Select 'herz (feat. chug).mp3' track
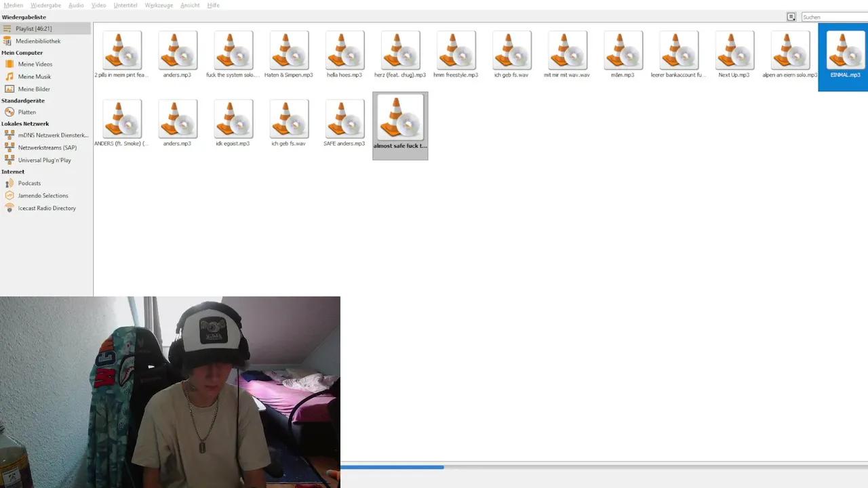 tap(400, 54)
